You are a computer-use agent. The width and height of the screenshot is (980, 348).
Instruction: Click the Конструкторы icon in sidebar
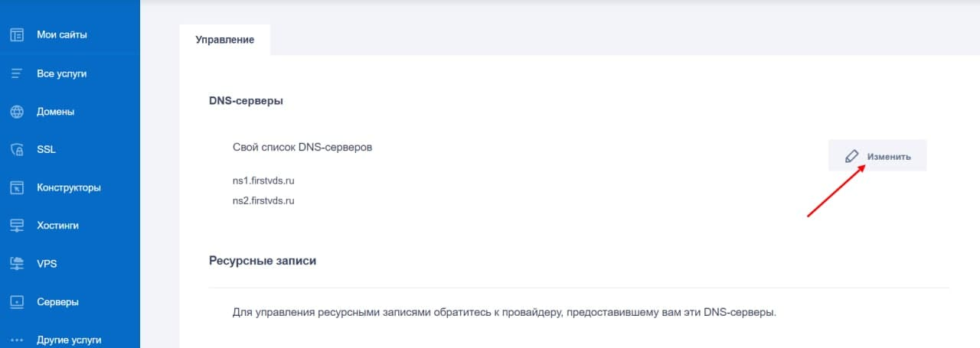coord(17,187)
